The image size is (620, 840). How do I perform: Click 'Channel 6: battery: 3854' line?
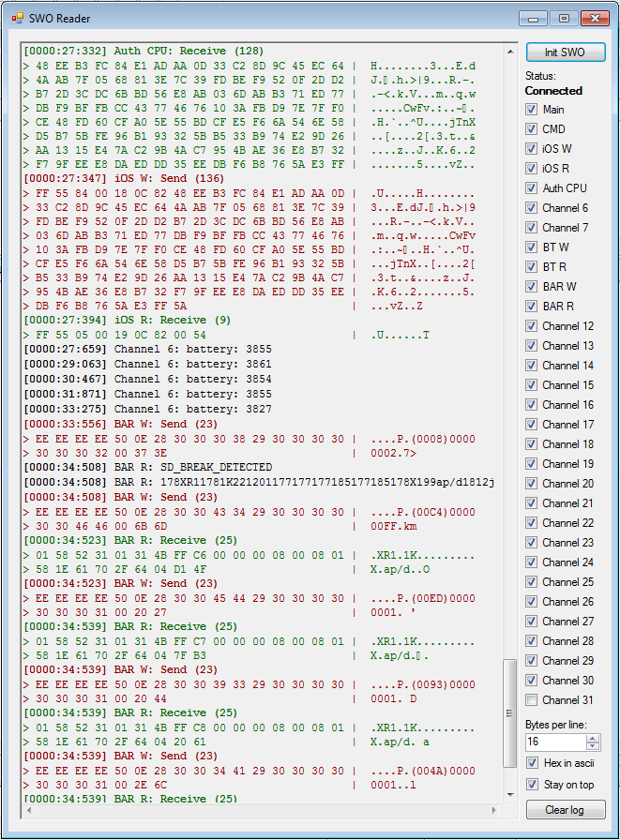pyautogui.click(x=147, y=380)
